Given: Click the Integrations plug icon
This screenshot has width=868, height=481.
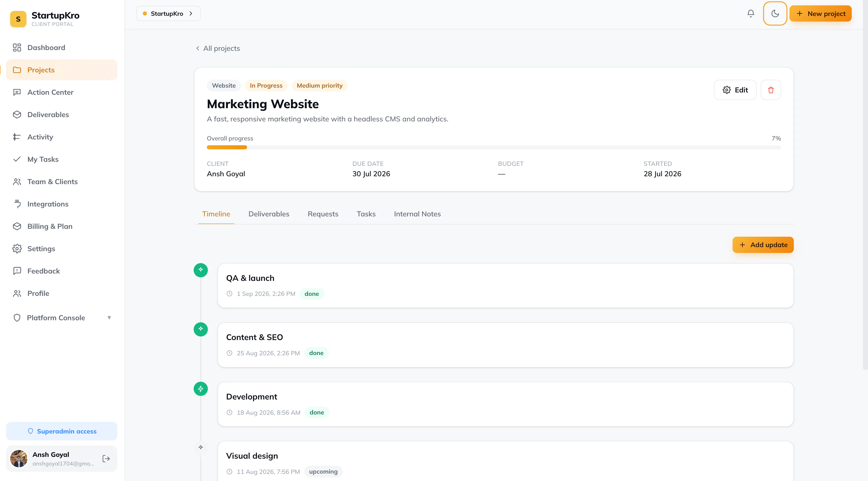Looking at the screenshot, I should pyautogui.click(x=17, y=204).
